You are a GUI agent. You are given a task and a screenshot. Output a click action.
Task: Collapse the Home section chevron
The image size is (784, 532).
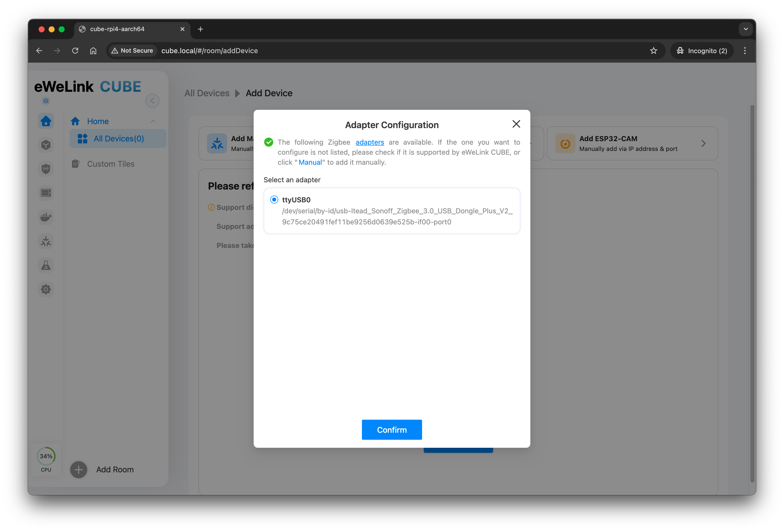(153, 121)
